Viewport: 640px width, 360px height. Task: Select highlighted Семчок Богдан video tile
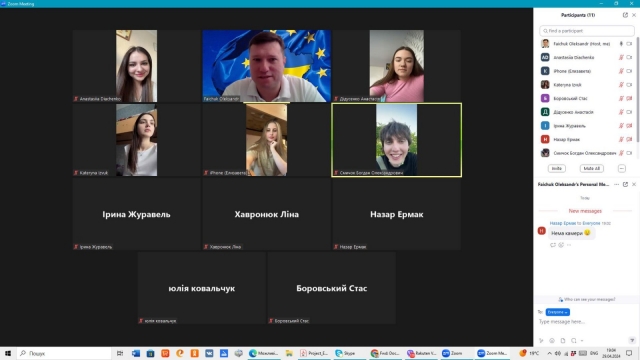397,140
